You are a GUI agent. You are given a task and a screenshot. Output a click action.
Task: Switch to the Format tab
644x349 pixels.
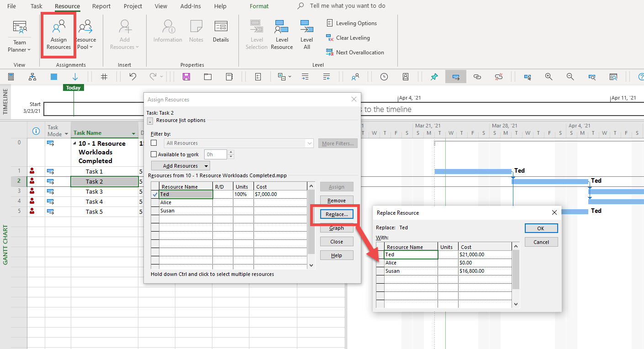pos(259,6)
